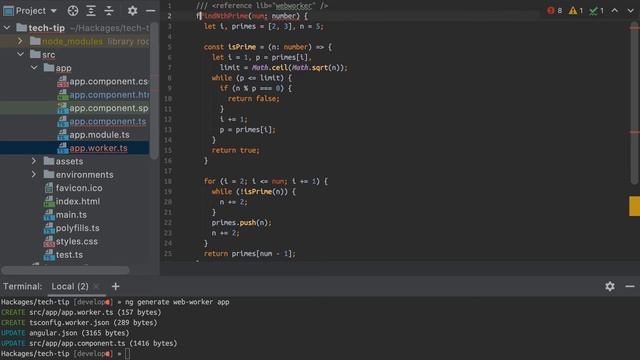
Task: Click the environments folder icon
Action: coord(49,175)
